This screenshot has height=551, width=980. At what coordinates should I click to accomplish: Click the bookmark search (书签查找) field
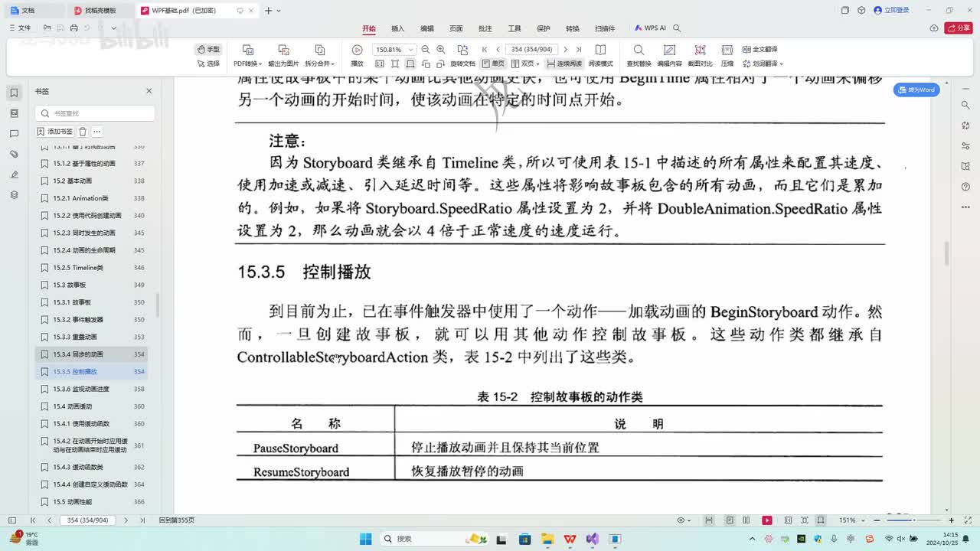pos(95,113)
